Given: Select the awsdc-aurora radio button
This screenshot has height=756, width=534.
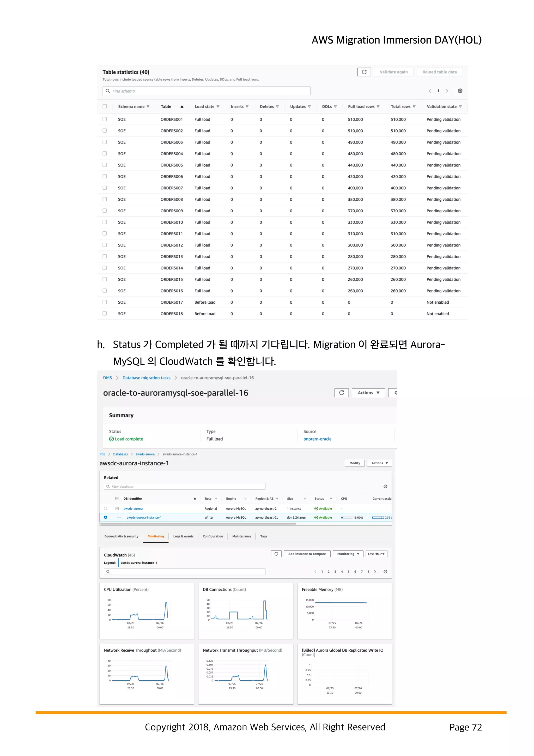Looking at the screenshot, I should [x=106, y=509].
